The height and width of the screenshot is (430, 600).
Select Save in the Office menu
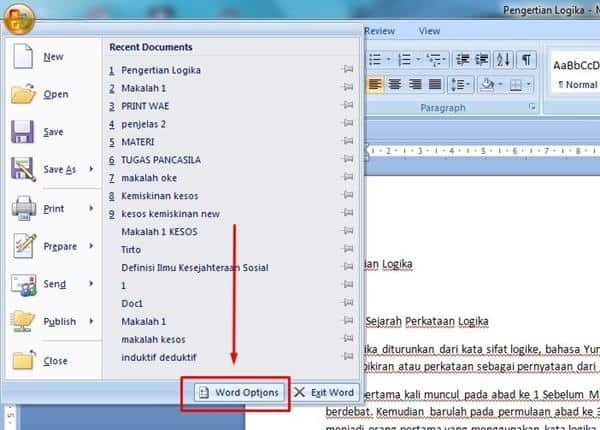(x=53, y=132)
